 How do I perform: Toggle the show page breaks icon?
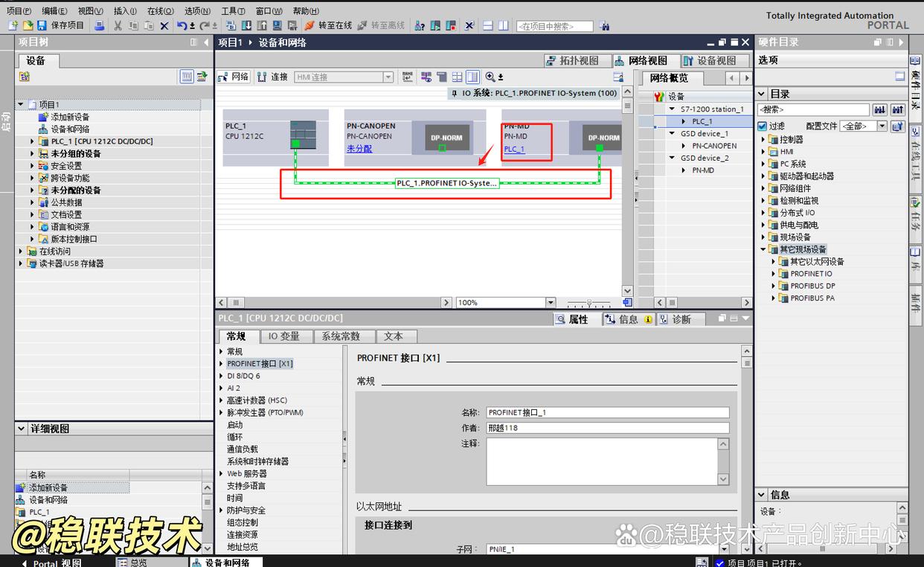point(457,77)
